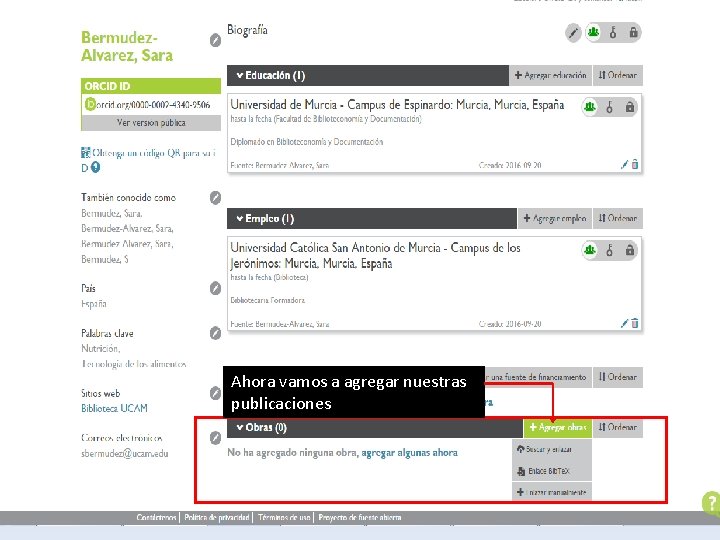The width and height of the screenshot is (720, 540).
Task: Choose Buscar y enlazar option
Action: [x=551, y=450]
